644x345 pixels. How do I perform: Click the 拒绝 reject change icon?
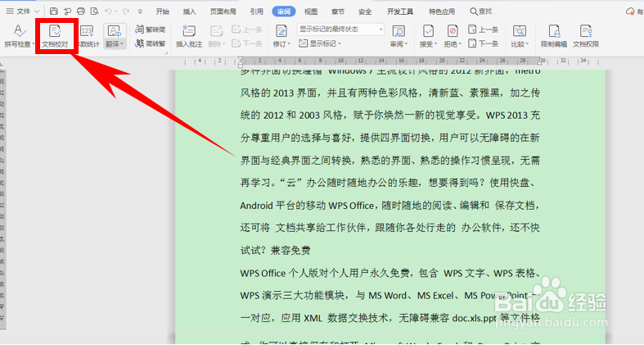[453, 32]
